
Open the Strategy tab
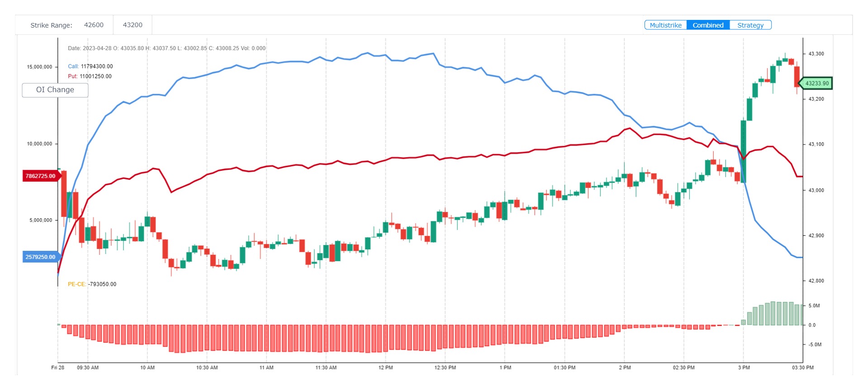[750, 25]
